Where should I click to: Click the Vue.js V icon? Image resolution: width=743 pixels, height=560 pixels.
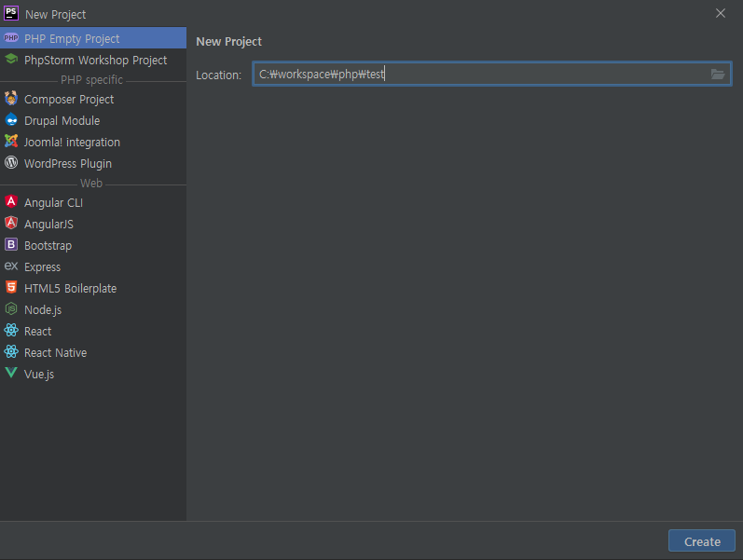pyautogui.click(x=11, y=373)
